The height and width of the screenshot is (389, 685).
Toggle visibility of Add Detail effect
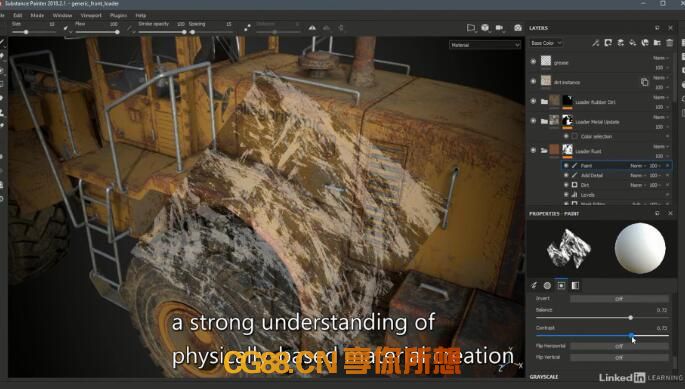click(x=566, y=175)
